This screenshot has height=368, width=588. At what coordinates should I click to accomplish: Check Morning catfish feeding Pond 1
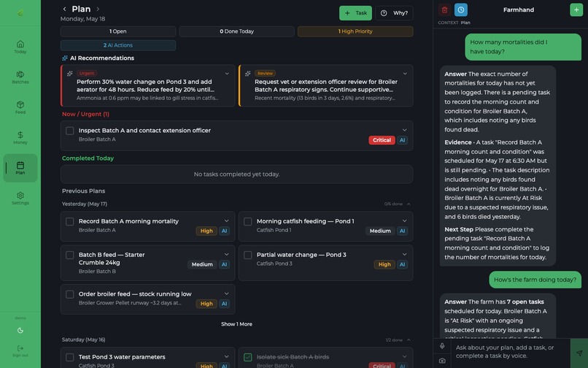tap(248, 221)
